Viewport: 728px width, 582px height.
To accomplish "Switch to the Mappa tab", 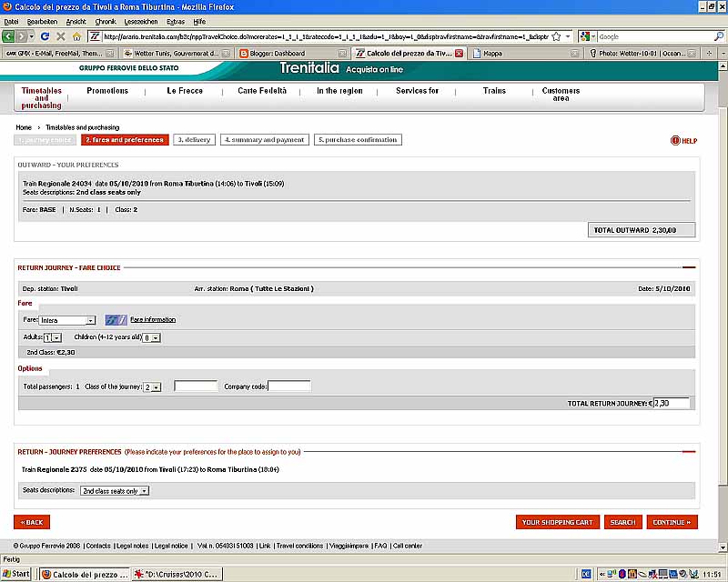I will [525, 54].
